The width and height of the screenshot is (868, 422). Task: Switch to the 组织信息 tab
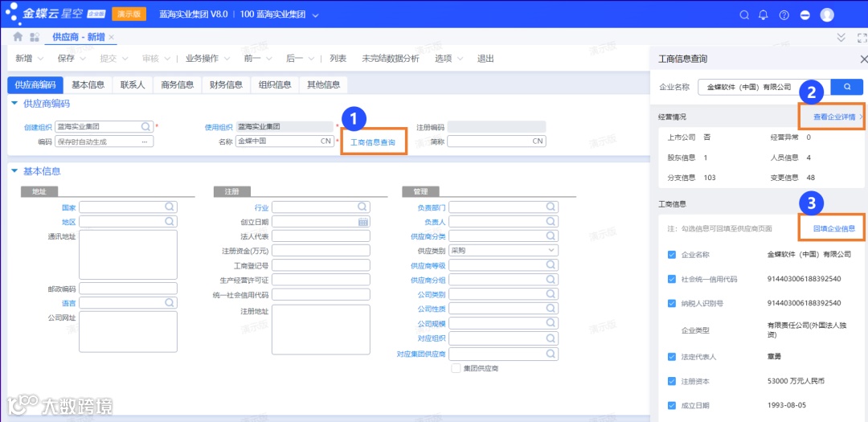275,84
